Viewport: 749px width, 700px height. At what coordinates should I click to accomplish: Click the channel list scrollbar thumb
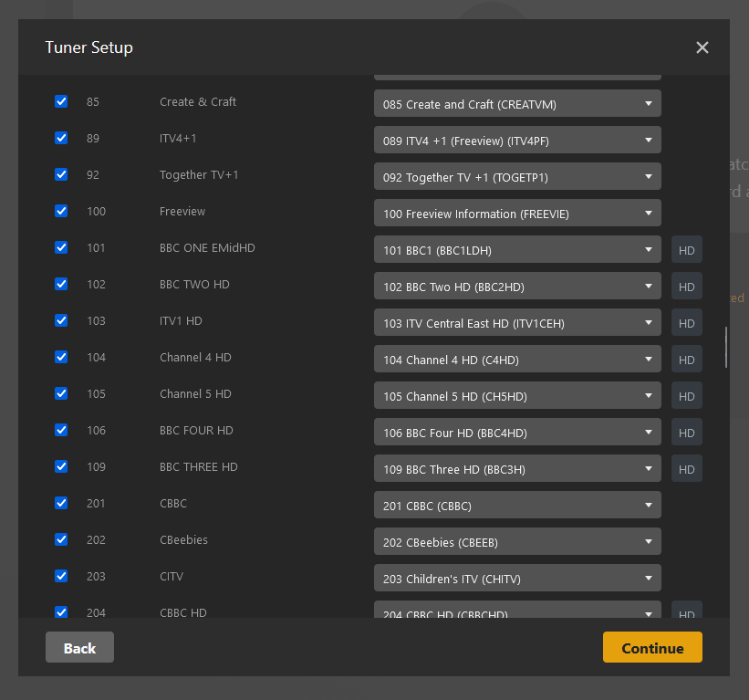[726, 347]
